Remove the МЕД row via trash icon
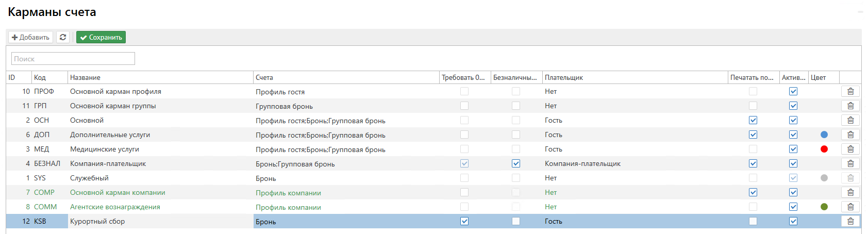This screenshot has width=868, height=234. pos(850,149)
